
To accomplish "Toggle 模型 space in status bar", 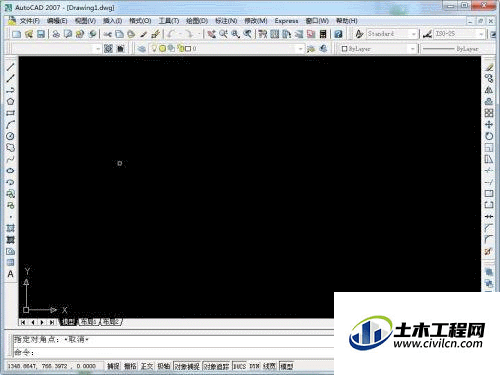I will pyautogui.click(x=286, y=366).
